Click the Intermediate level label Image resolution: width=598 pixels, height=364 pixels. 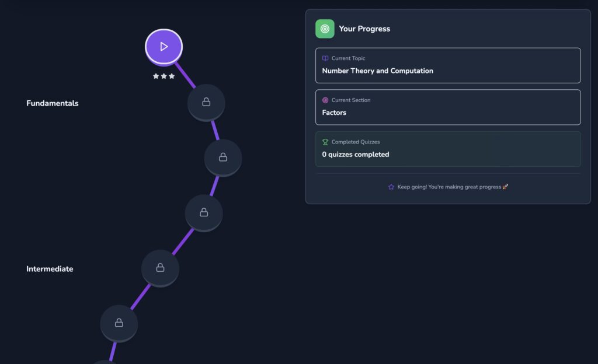(50, 269)
